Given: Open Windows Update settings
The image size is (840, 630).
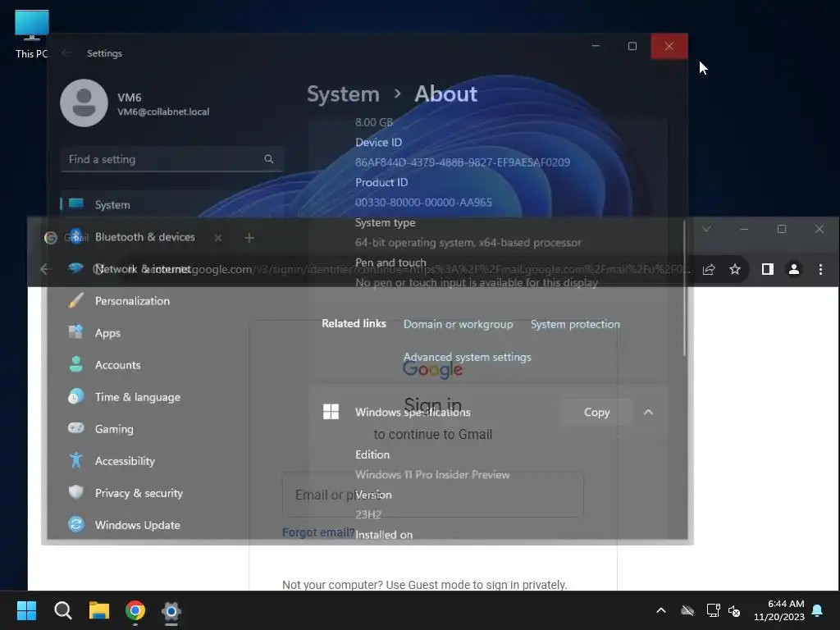Looking at the screenshot, I should 171,525.
